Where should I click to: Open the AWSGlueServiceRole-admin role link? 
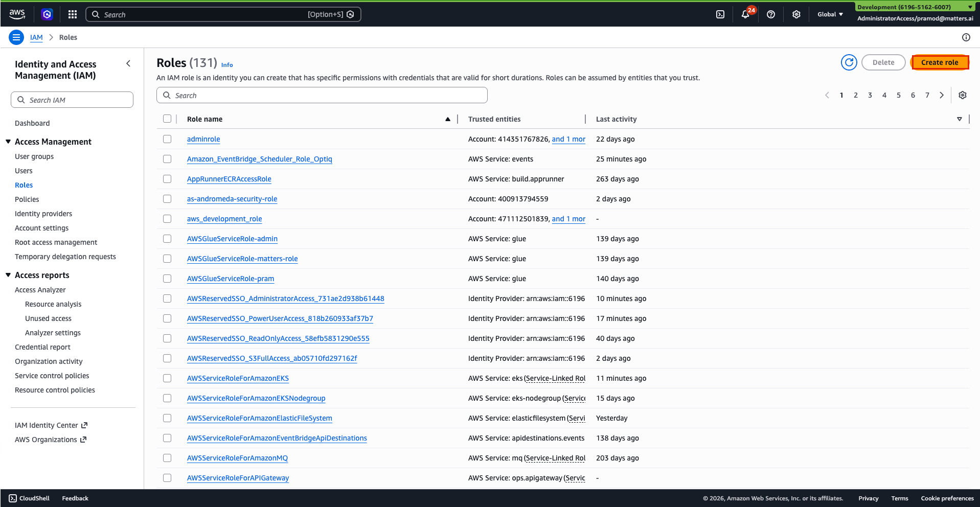(232, 239)
